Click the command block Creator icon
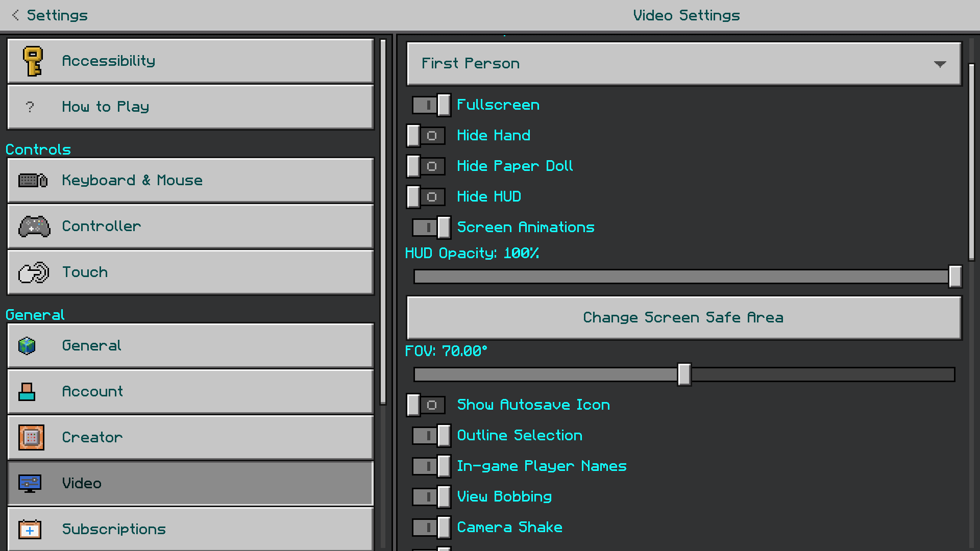 click(31, 438)
